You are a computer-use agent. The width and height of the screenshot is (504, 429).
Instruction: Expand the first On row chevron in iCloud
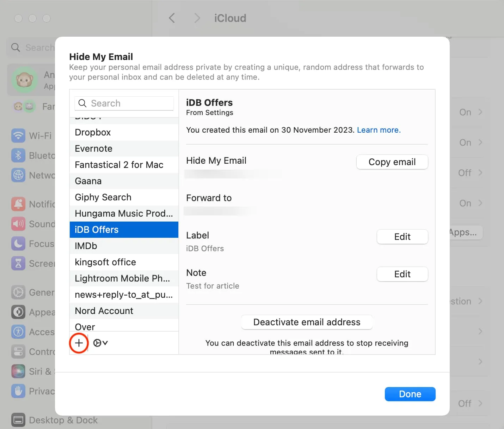coord(480,112)
